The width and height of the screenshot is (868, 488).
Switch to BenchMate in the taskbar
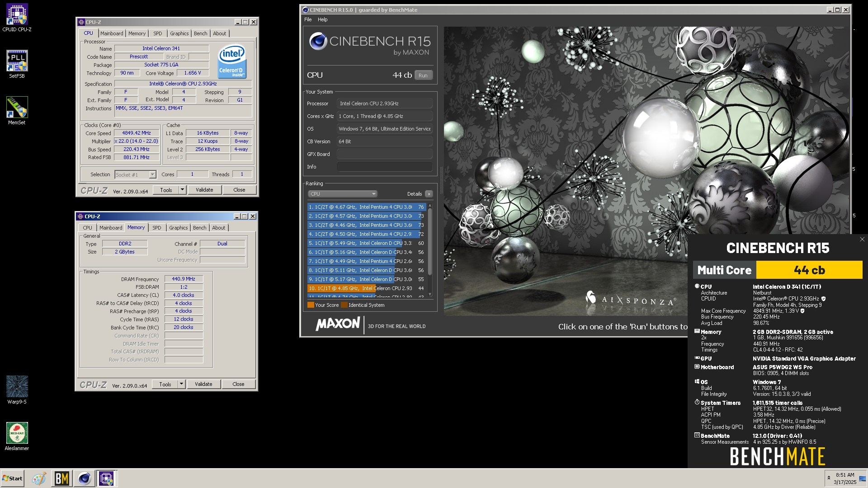point(61,479)
